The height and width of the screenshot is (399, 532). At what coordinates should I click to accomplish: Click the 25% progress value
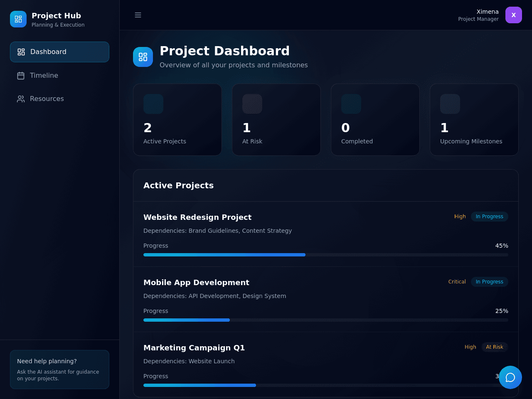point(502,311)
